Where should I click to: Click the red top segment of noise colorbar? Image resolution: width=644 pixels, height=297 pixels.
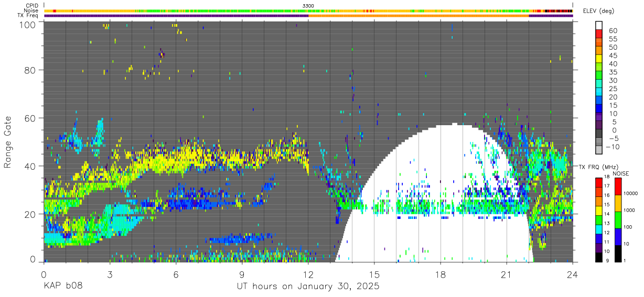tap(618, 186)
